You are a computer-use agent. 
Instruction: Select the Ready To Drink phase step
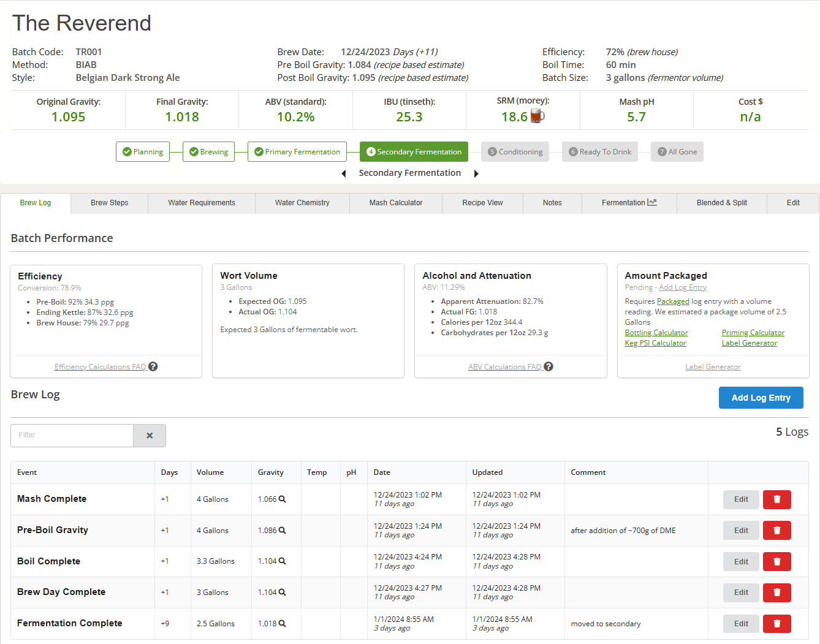pos(600,152)
